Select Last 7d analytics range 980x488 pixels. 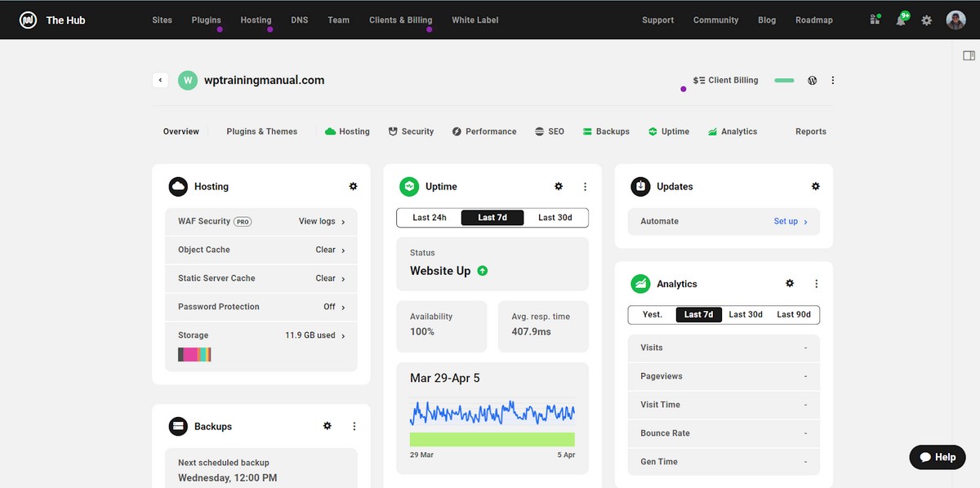(x=699, y=314)
